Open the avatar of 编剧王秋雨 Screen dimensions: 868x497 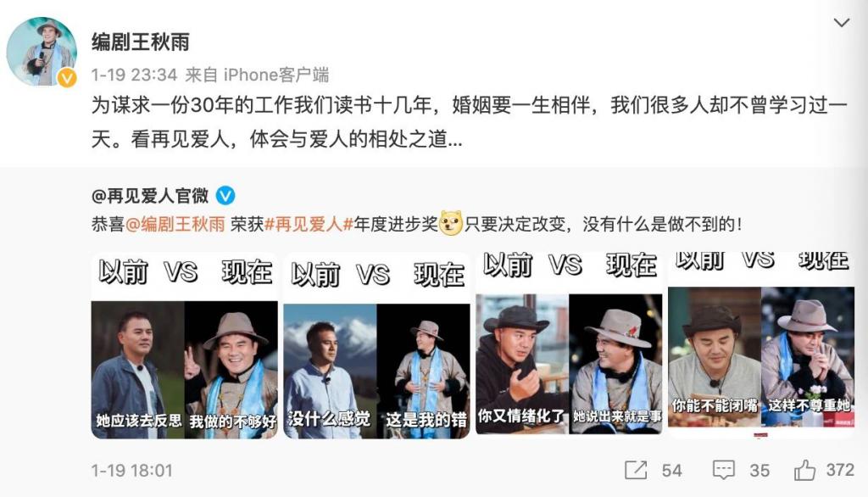(x=41, y=52)
